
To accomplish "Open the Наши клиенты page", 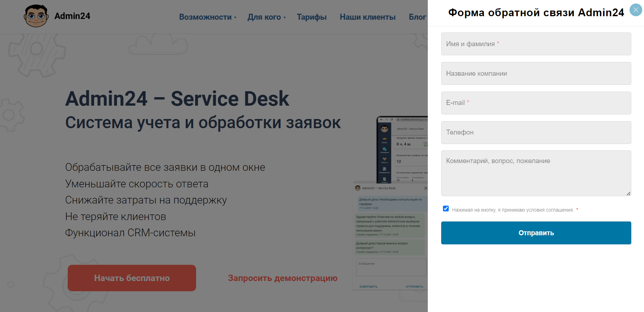I will click(x=367, y=17).
